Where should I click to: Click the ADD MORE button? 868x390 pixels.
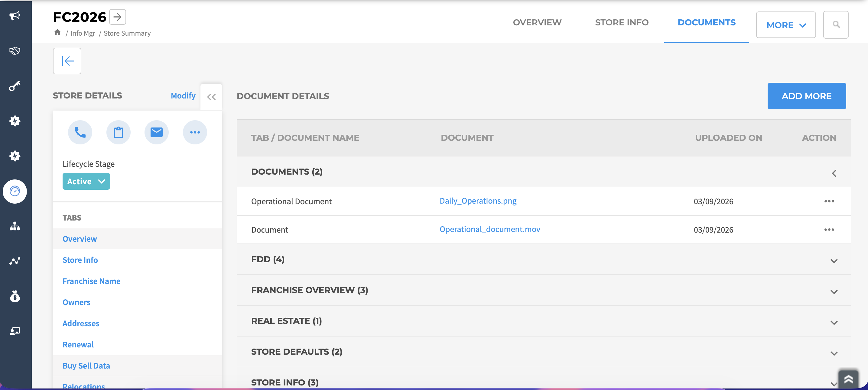click(807, 96)
